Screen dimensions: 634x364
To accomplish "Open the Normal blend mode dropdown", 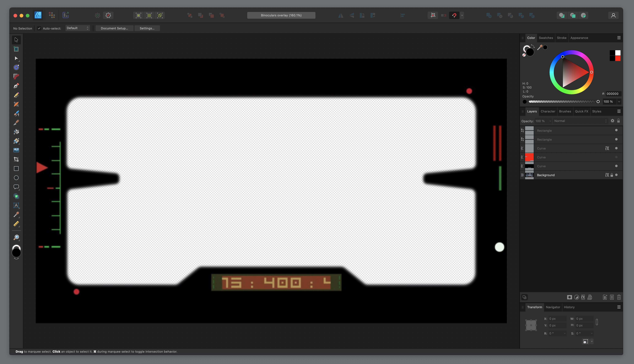I will 580,121.
